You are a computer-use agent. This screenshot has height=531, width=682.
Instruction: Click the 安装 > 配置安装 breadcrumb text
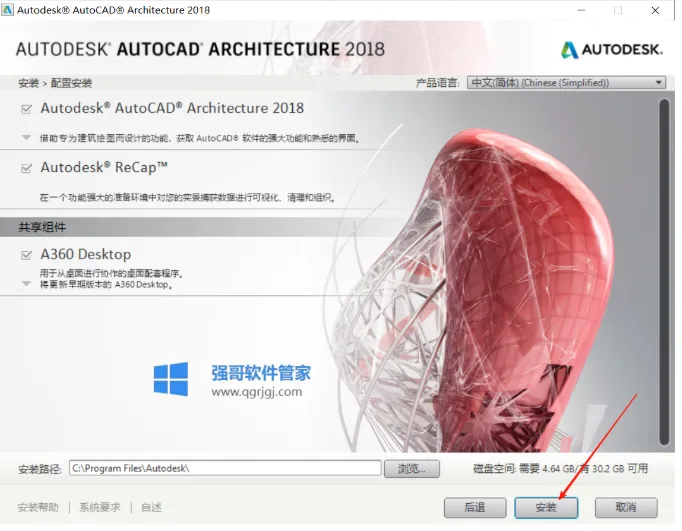point(55,83)
